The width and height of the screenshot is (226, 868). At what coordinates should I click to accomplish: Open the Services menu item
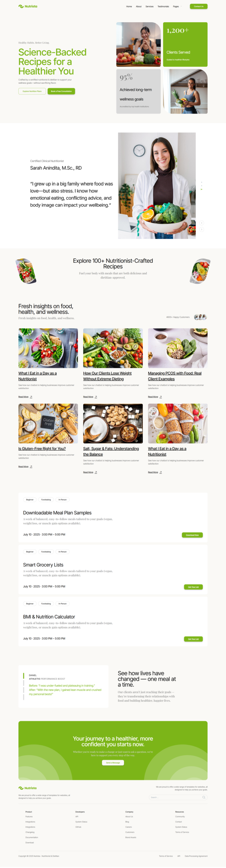[x=149, y=6]
